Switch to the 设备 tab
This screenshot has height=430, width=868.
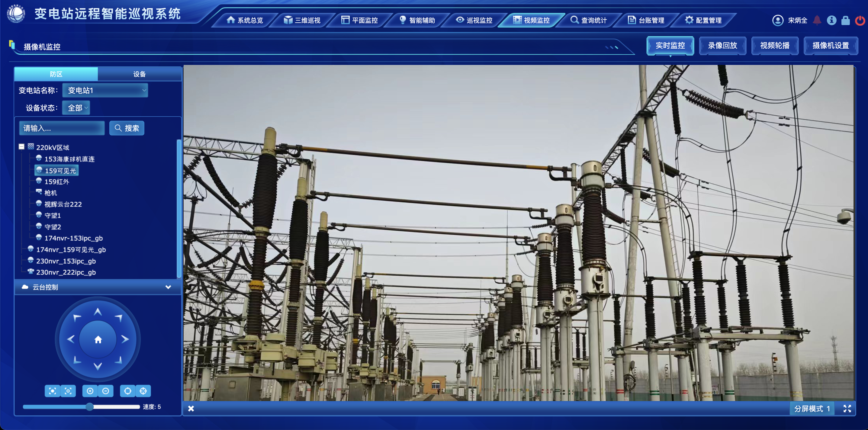139,74
